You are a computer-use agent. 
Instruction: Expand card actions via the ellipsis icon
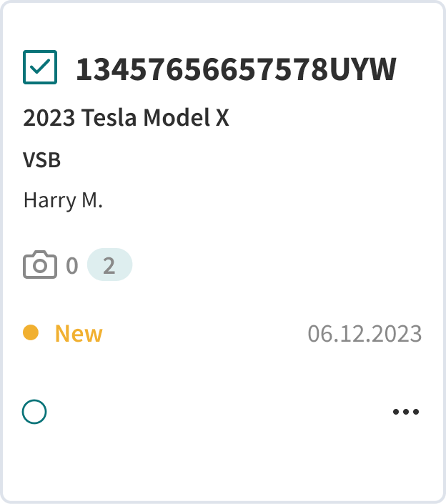[405, 412]
